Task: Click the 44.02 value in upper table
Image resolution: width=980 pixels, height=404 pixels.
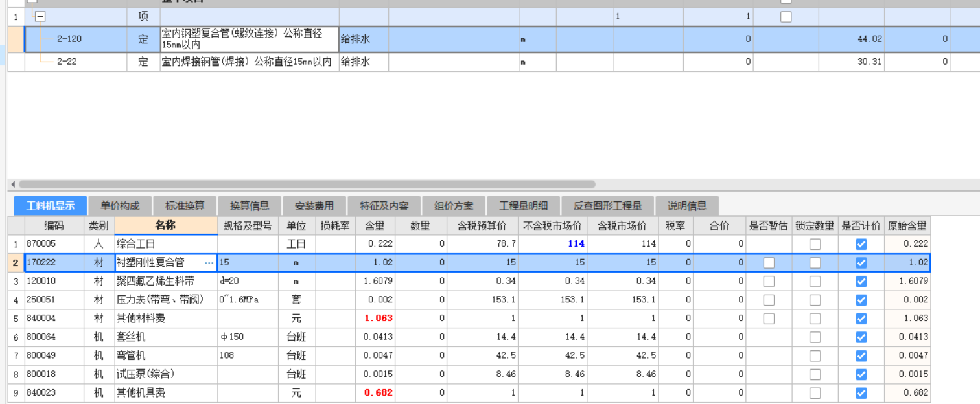Action: pos(870,39)
